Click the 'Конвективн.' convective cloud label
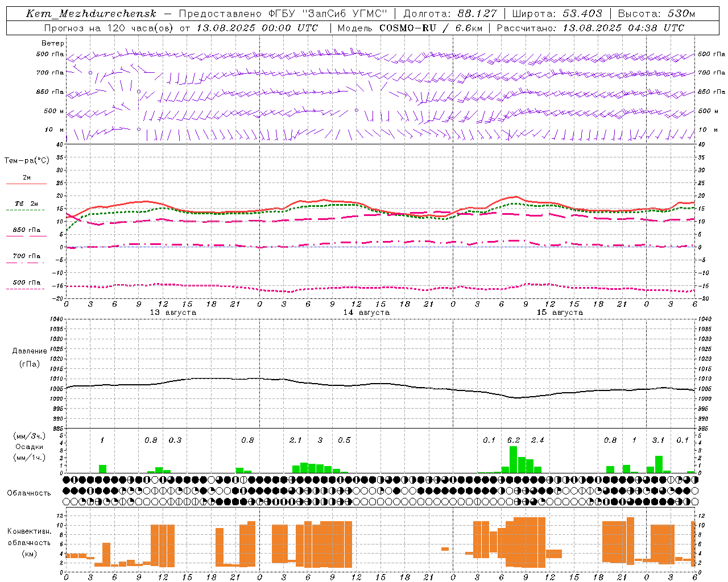The image size is (728, 582). pyautogui.click(x=29, y=531)
